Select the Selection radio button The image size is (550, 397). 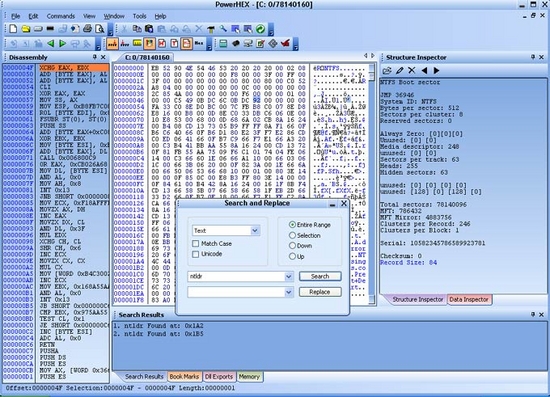(x=292, y=235)
